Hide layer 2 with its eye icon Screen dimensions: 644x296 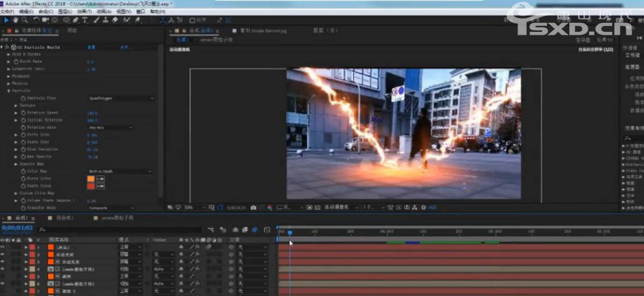click(2, 255)
